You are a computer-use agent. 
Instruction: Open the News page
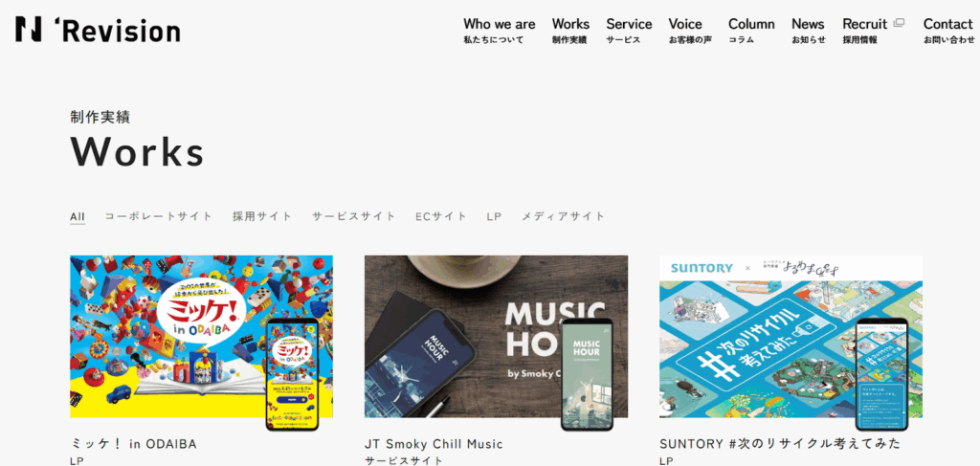(x=808, y=31)
